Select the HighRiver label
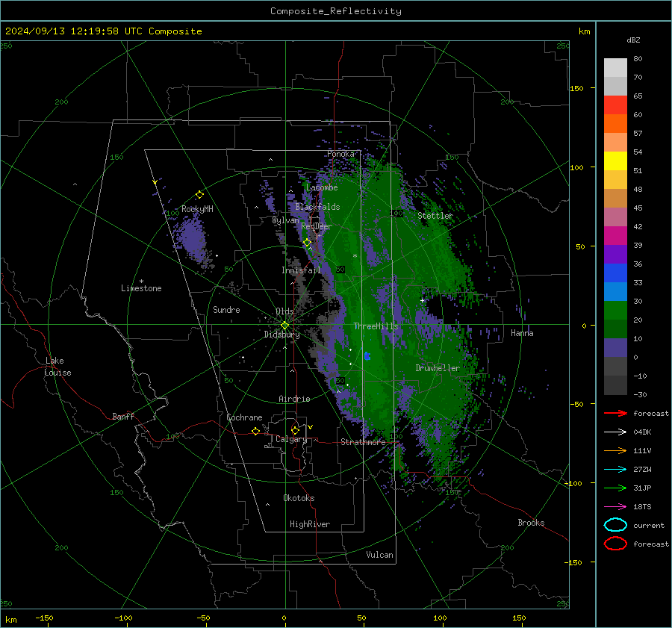Viewport: 672px width, 628px height. tap(309, 524)
